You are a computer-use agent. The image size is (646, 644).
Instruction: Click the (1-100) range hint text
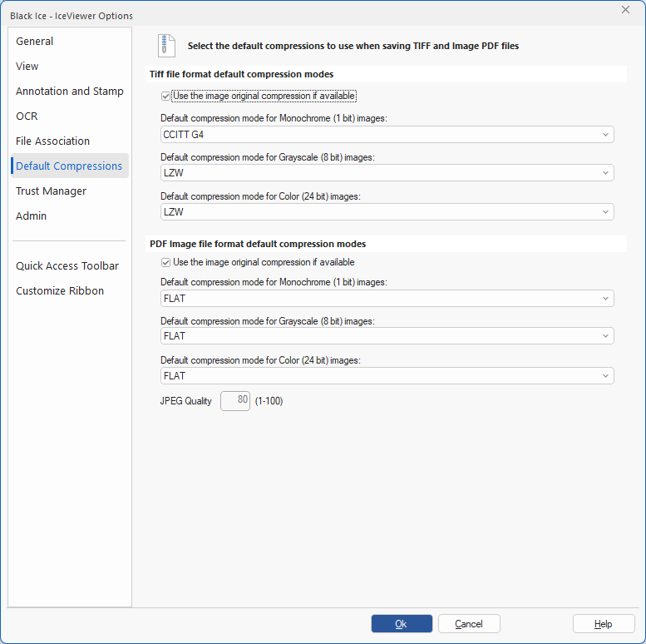pos(269,401)
